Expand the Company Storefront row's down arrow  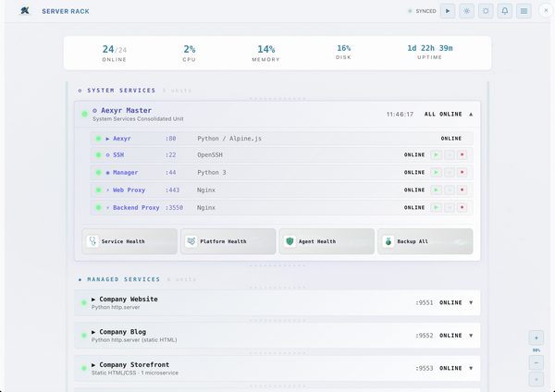pyautogui.click(x=471, y=368)
